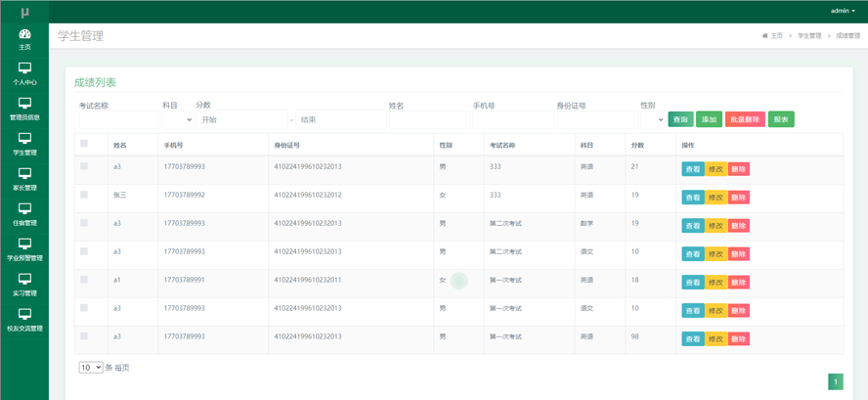Click the 成绩列表 heading
This screenshot has height=400, width=868.
click(x=95, y=82)
